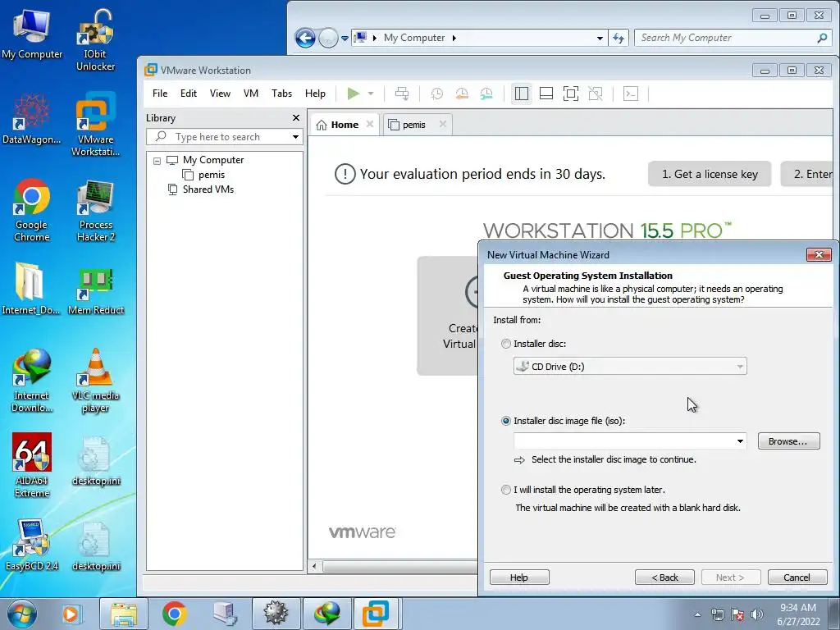
Task: Select Installer disc image file (iso) radio
Action: pyautogui.click(x=505, y=421)
